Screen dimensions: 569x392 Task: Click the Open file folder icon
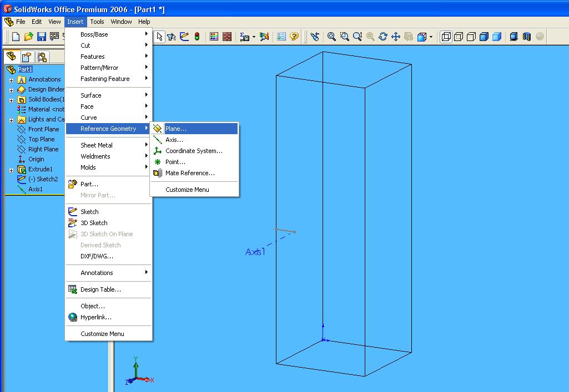(29, 37)
